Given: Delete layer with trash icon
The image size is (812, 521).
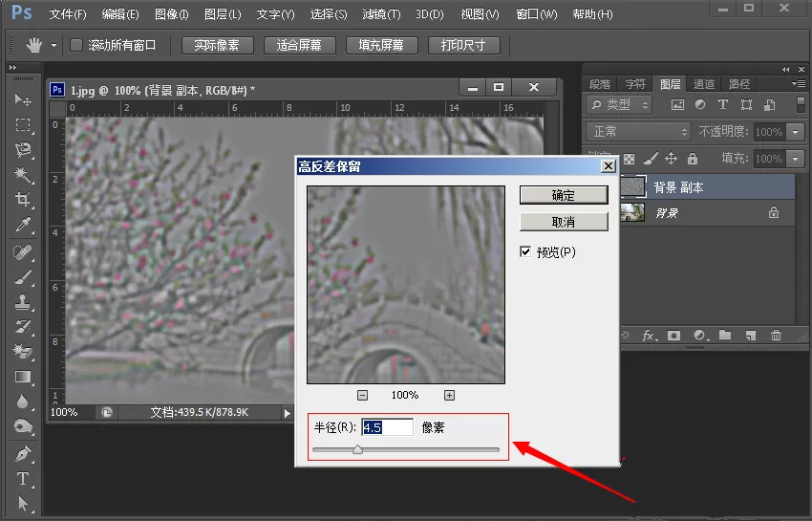Looking at the screenshot, I should [x=776, y=335].
